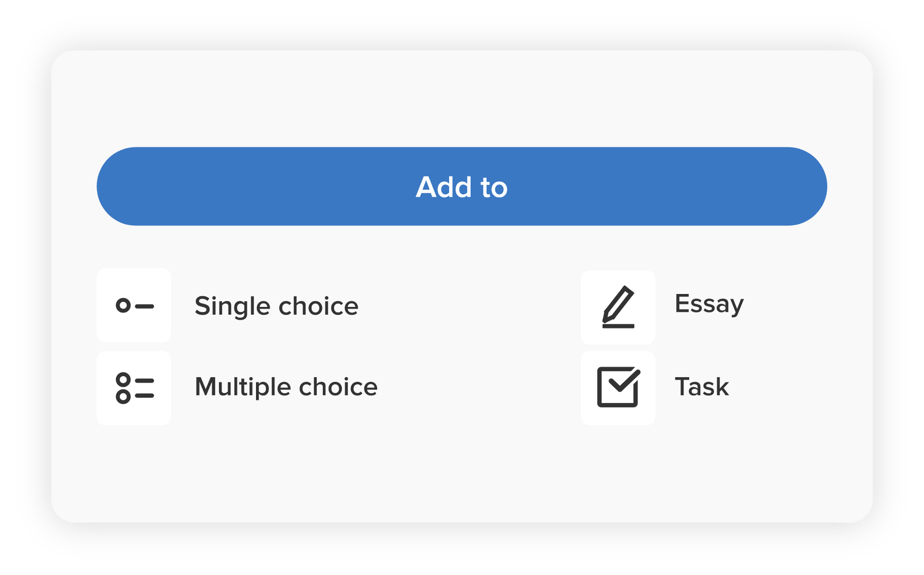Select the Task text label
This screenshot has width=924, height=575.
702,387
